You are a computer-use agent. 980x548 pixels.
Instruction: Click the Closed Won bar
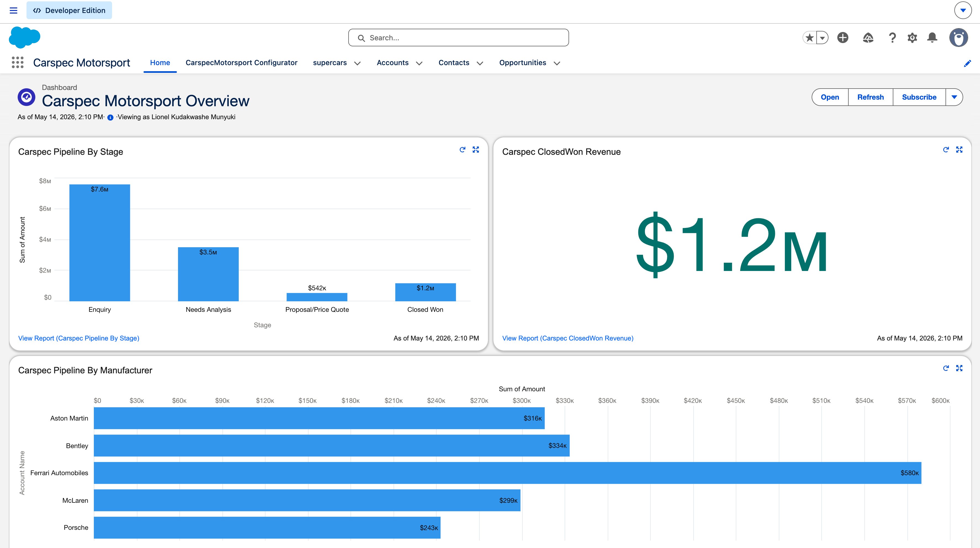click(x=425, y=292)
